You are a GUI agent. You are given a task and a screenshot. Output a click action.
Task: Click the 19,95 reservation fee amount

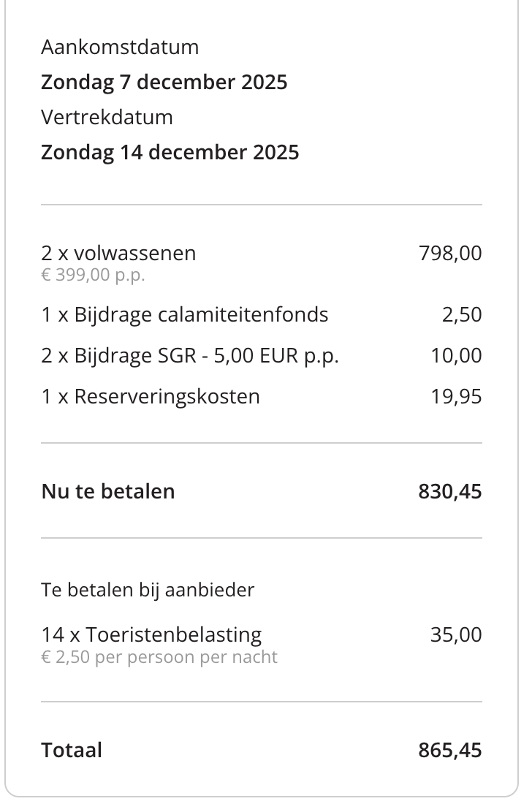tap(456, 396)
